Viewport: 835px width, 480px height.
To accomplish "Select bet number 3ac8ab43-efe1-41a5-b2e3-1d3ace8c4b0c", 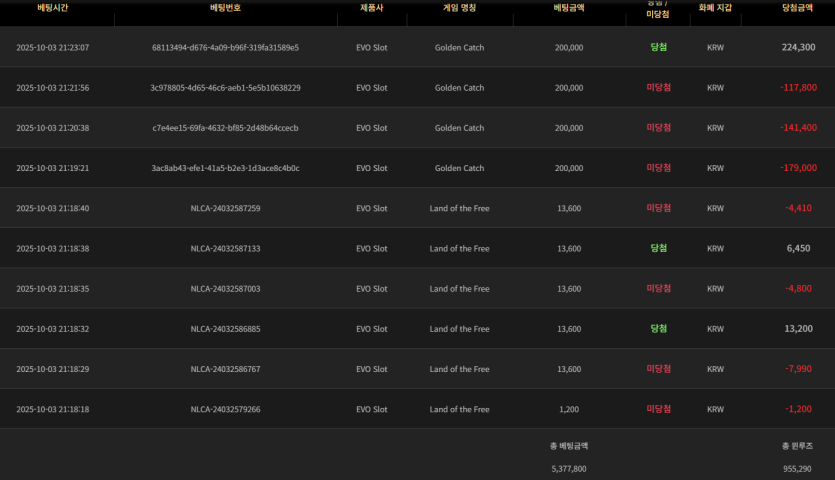I will 225,168.
